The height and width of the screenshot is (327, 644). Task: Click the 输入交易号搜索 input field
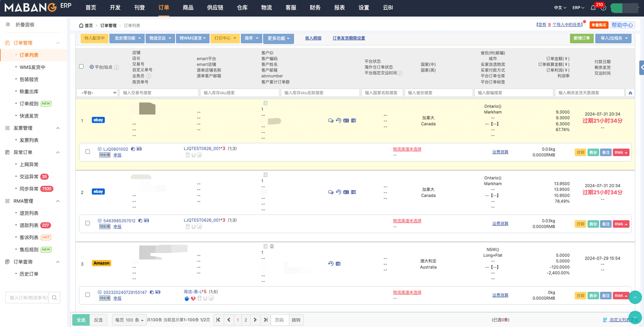159,93
